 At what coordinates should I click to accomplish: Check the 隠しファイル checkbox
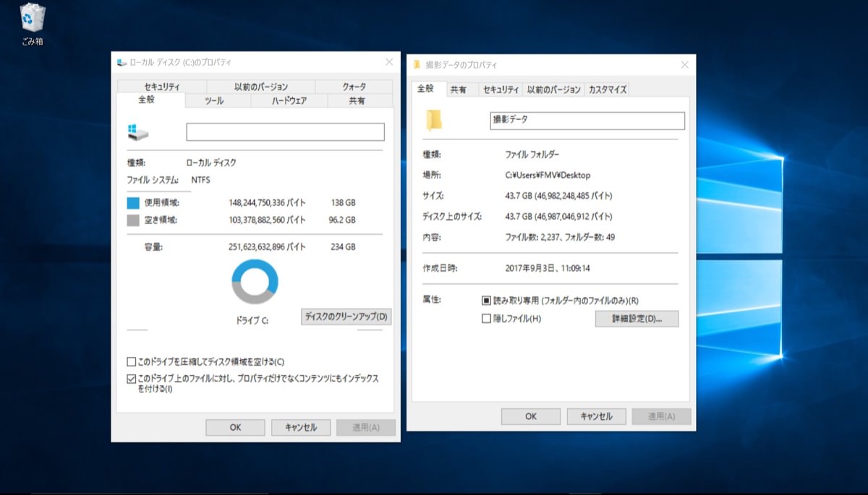click(x=487, y=319)
